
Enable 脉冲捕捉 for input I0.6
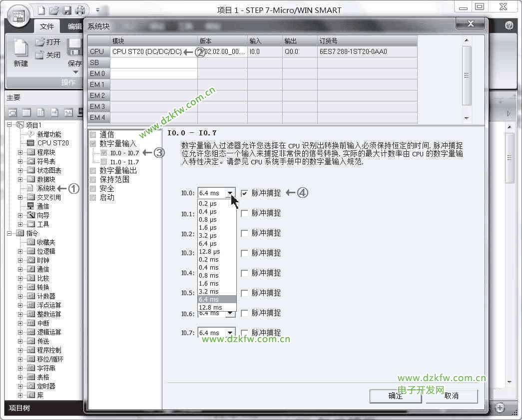pos(244,313)
